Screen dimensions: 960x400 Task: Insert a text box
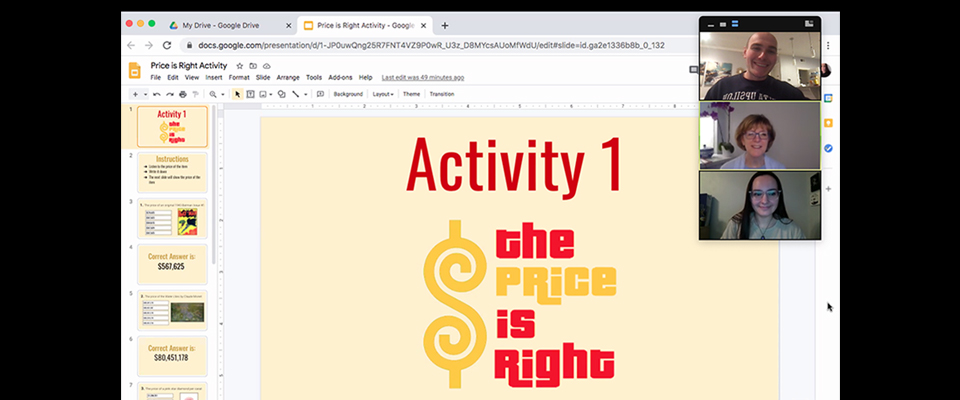pos(250,94)
